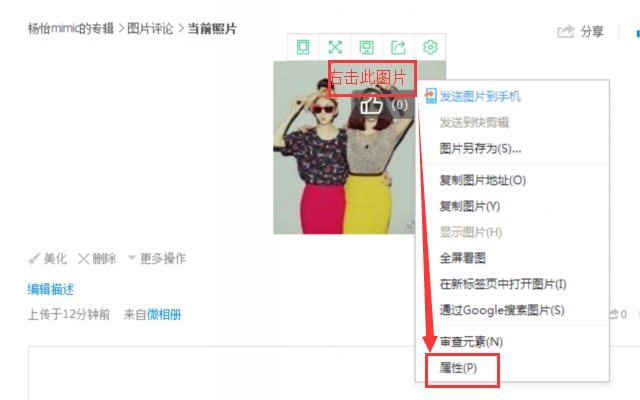Screen dimensions: 640x400
Task: Choose 复制图片(V) menu item
Action: (469, 206)
